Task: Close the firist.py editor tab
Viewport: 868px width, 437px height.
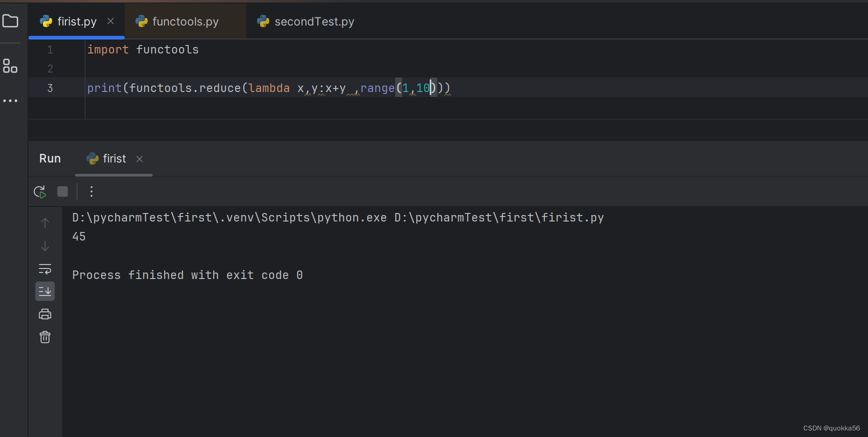Action: tap(111, 21)
